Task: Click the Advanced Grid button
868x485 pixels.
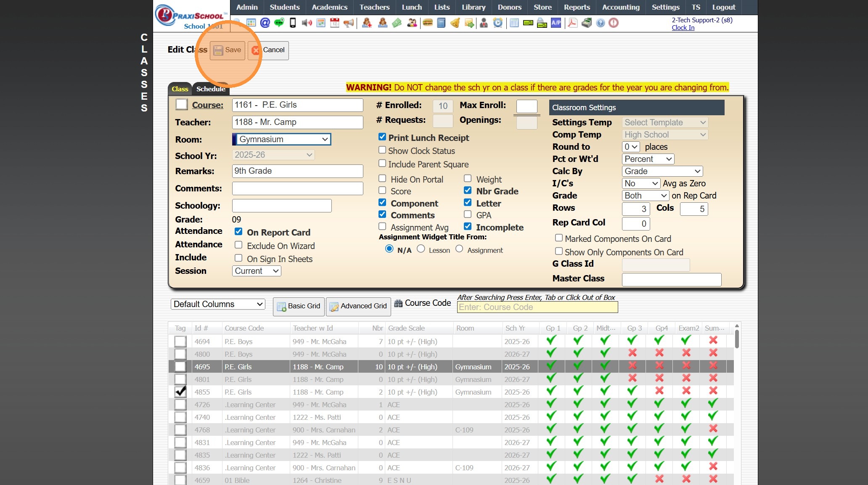Action: [358, 306]
